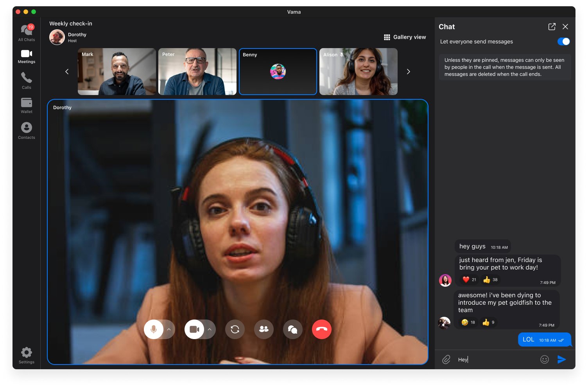This screenshot has width=588, height=388.
Task: Click the "LOL" sent message
Action: pos(544,339)
